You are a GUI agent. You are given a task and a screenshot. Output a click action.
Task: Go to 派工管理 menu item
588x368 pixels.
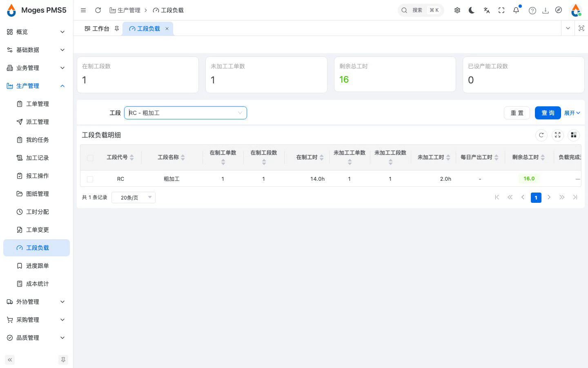[x=36, y=122]
